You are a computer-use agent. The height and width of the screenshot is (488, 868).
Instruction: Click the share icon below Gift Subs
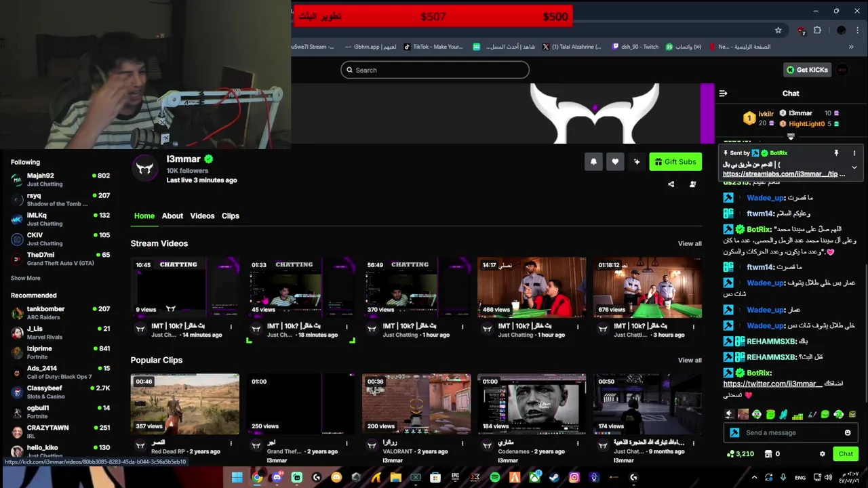click(671, 184)
